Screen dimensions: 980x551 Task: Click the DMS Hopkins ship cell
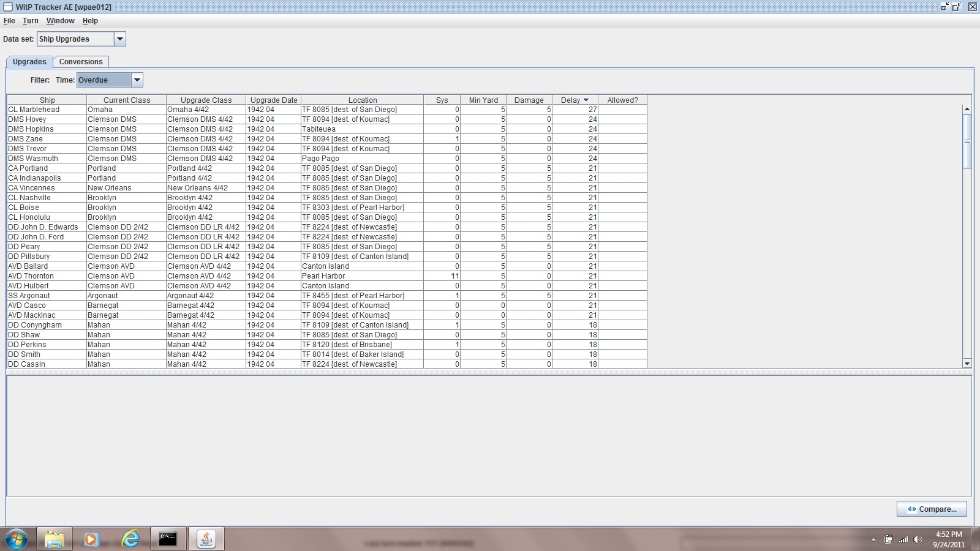tap(47, 129)
